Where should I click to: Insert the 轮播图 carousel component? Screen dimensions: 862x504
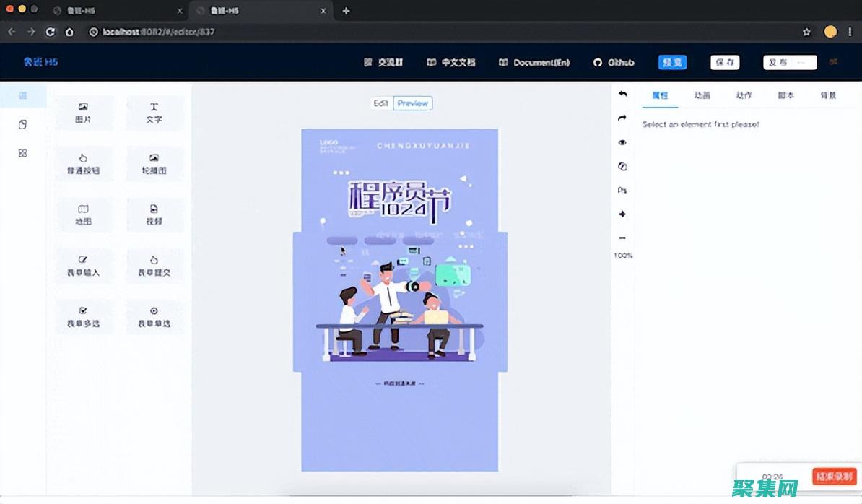[154, 164]
